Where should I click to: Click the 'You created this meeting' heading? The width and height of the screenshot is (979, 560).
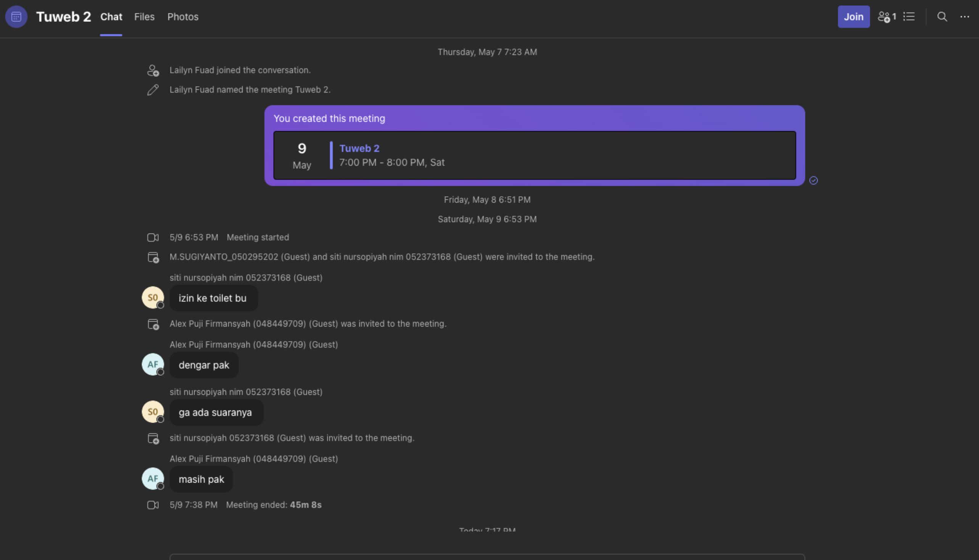(x=329, y=119)
